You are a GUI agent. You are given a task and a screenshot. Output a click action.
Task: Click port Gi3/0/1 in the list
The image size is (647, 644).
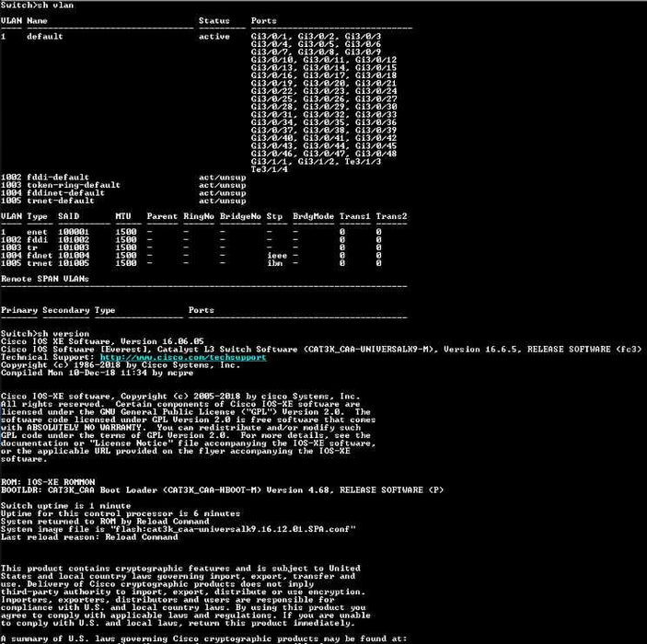pyautogui.click(x=272, y=36)
